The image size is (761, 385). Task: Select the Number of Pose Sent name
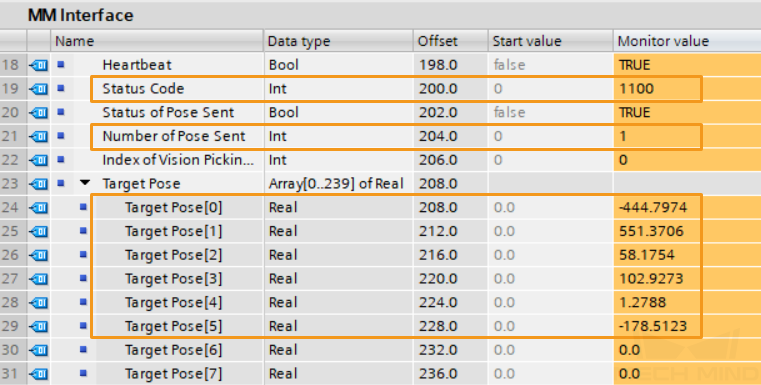174,136
